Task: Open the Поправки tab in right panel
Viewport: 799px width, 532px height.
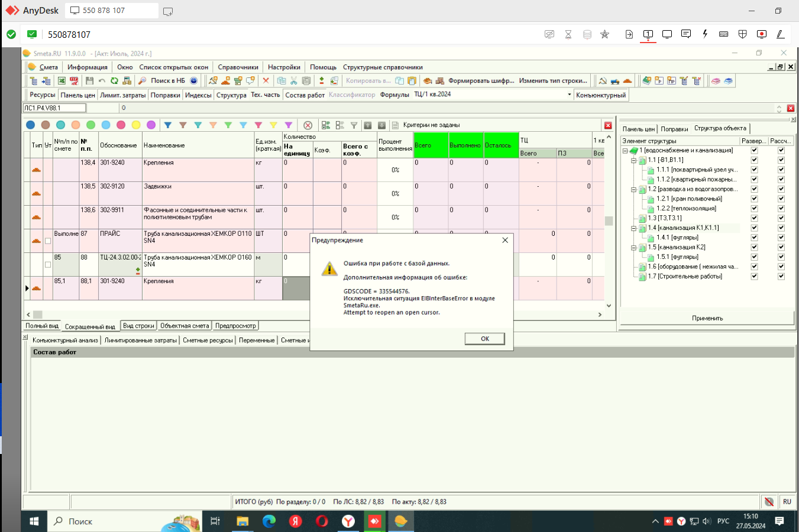Action: pos(674,129)
